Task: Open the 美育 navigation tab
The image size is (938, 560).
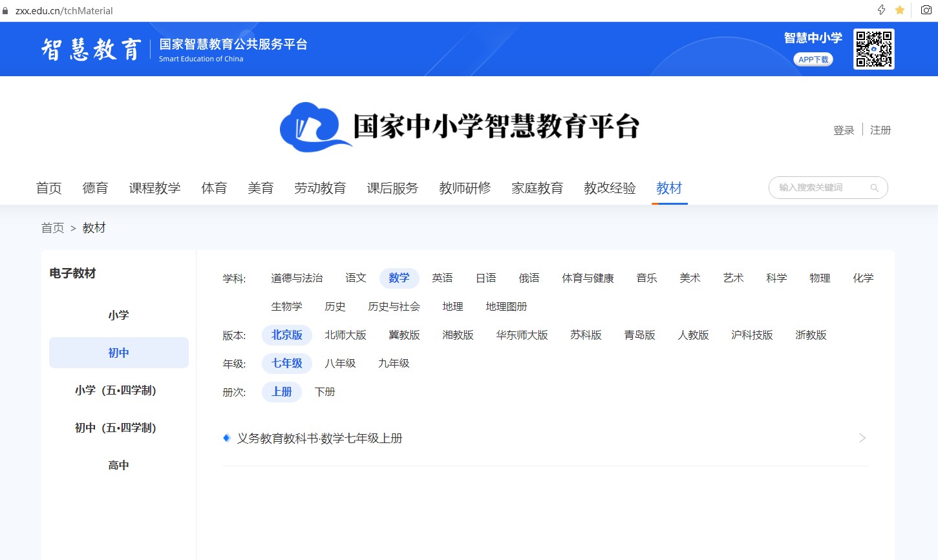Action: click(x=261, y=188)
